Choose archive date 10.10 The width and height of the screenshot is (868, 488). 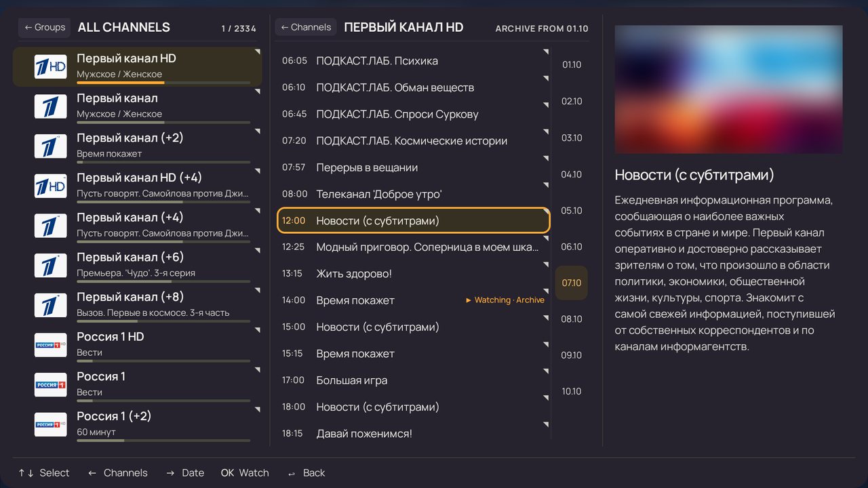[572, 392]
